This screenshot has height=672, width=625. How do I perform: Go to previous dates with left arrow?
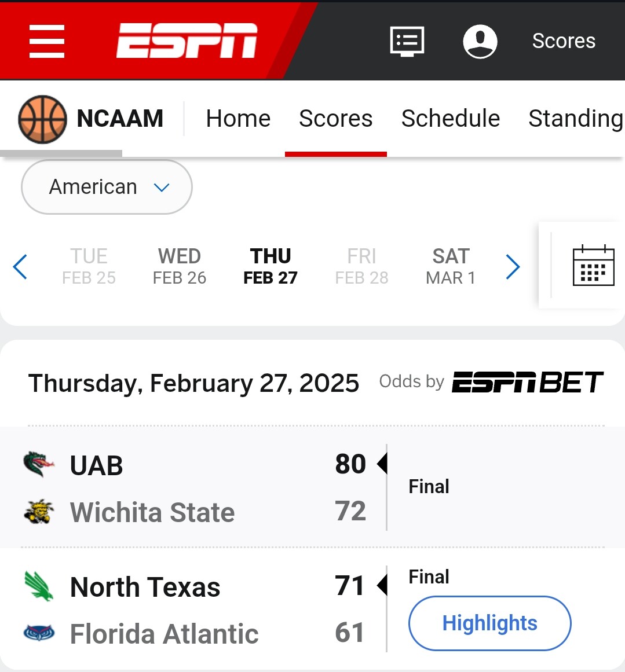pyautogui.click(x=20, y=267)
